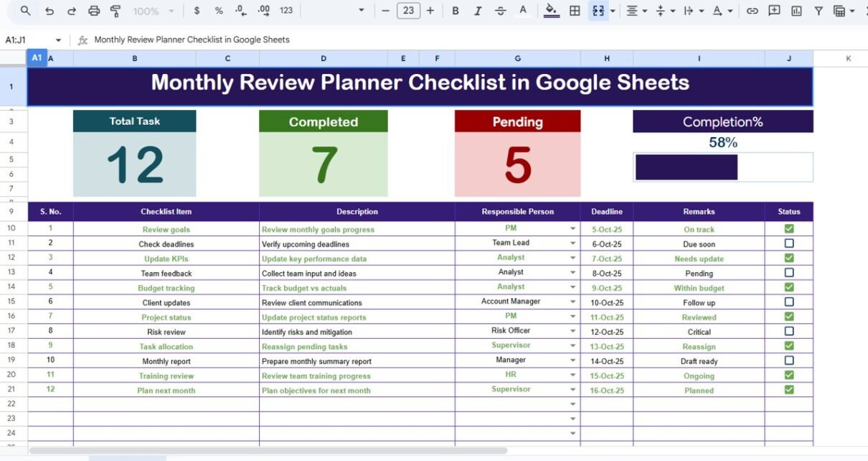Check the status box for Check deadlines
The image size is (868, 461).
point(789,243)
